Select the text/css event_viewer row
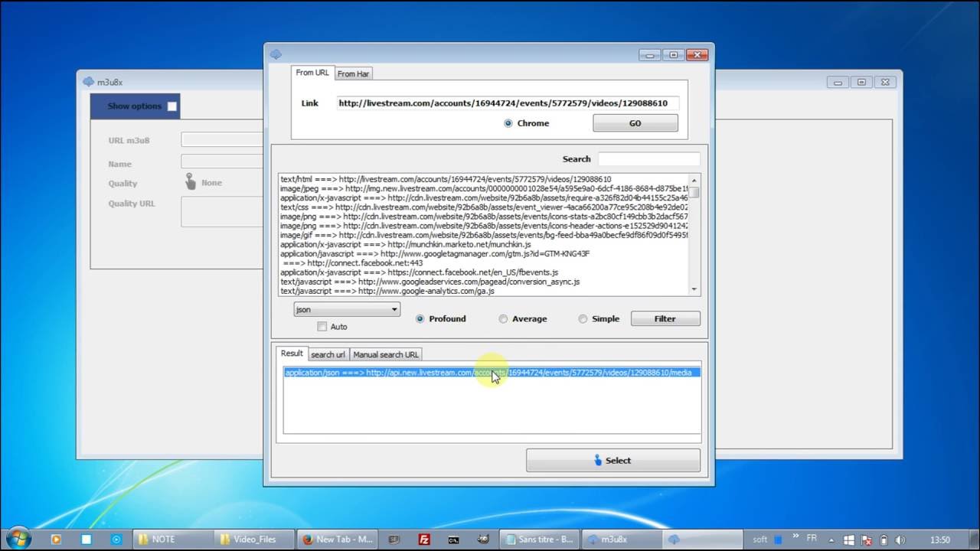The width and height of the screenshot is (980, 551). (x=484, y=207)
